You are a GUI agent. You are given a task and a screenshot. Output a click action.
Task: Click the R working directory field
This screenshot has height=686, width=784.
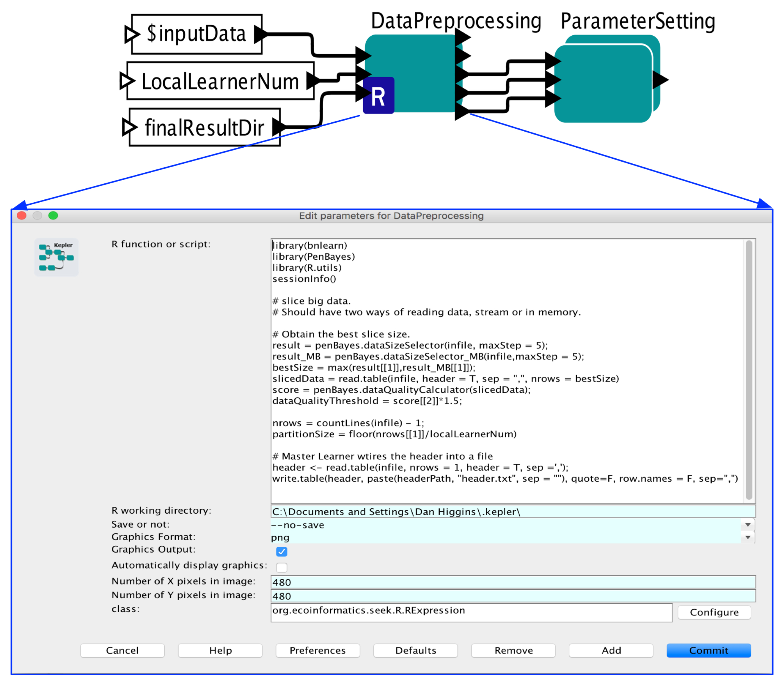click(x=513, y=512)
